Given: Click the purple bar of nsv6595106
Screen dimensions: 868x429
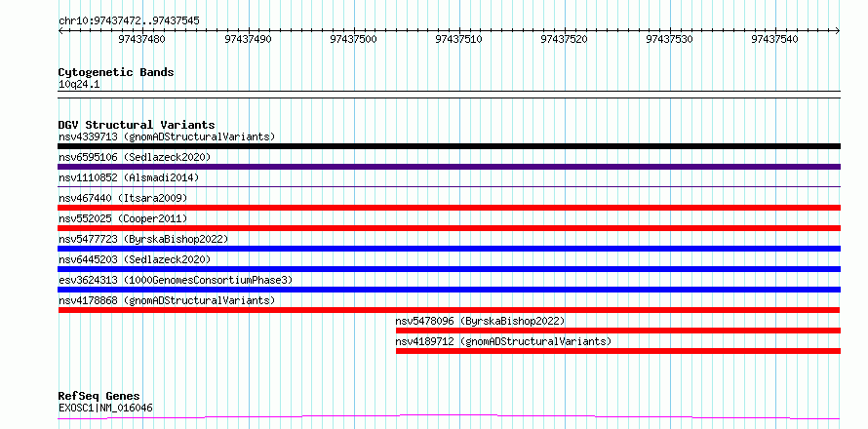Looking at the screenshot, I should point(450,167).
